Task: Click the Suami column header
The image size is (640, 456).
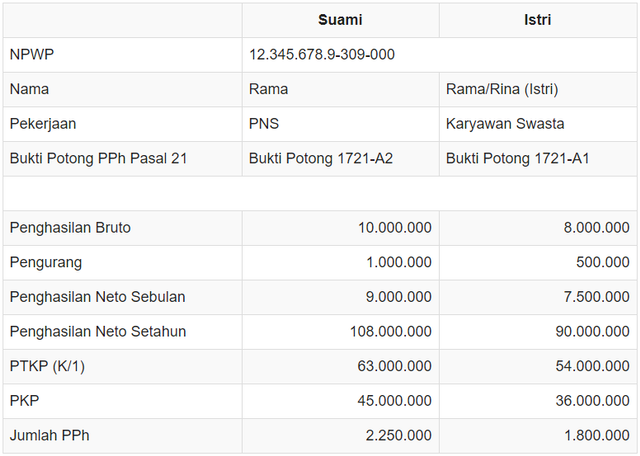Action: (340, 20)
